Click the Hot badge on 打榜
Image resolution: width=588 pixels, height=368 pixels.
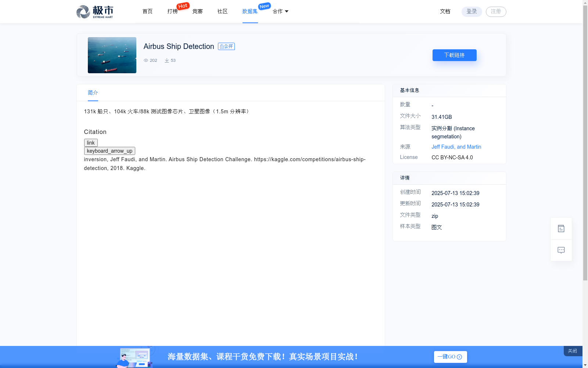coord(183,6)
